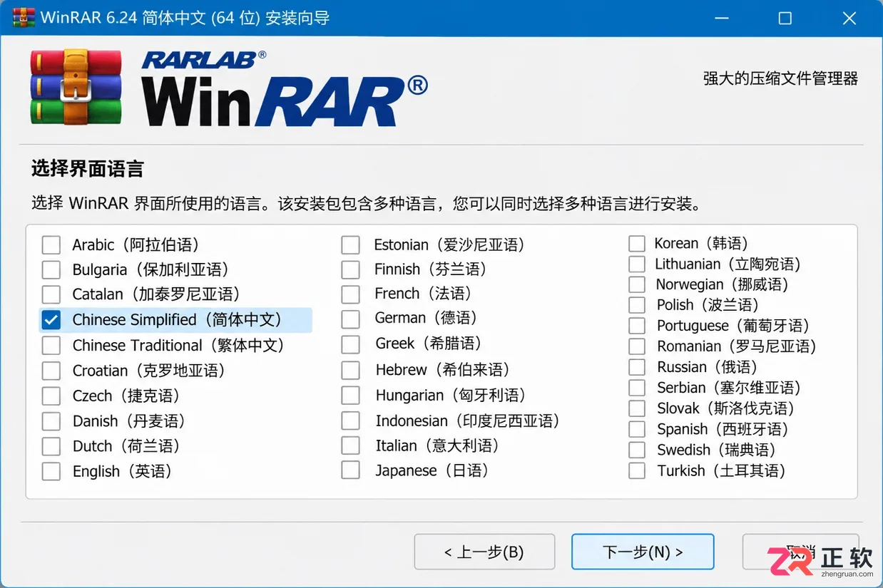Check the Greek checkbox
Viewport: 883px width, 588px height.
coord(350,344)
